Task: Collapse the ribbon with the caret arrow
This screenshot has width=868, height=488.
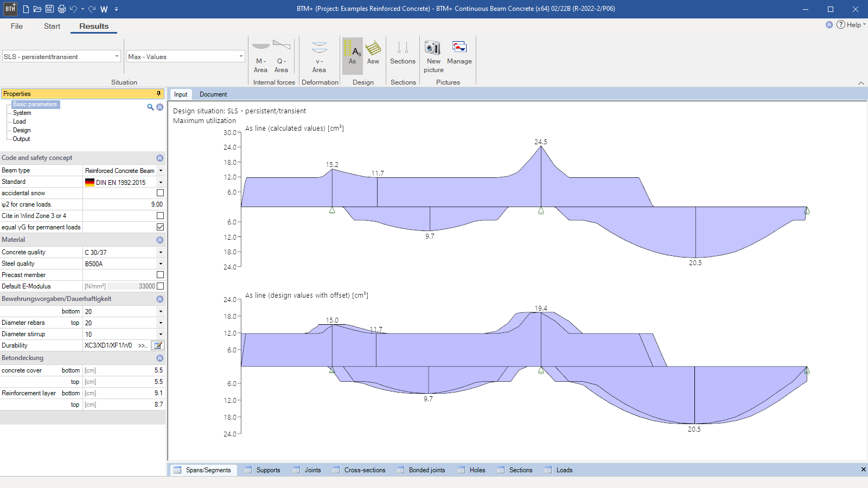Action: click(x=861, y=83)
